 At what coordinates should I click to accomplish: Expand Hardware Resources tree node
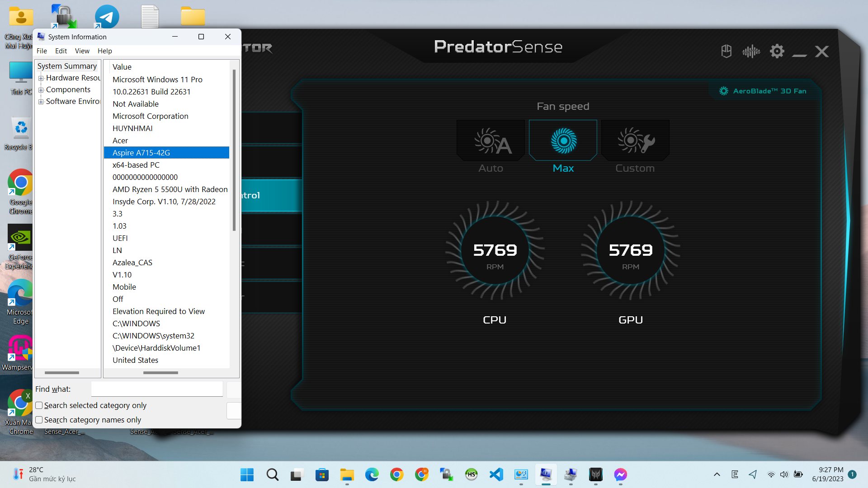[41, 78]
